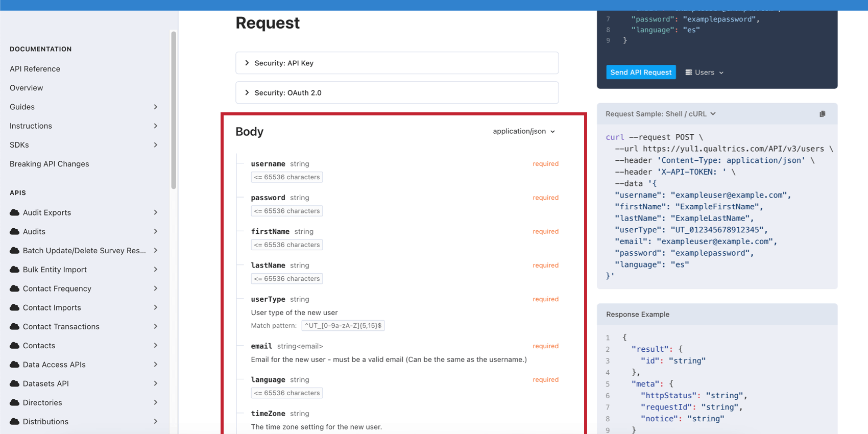Open Batch Update/Delete Survey Res... section
Screen dimensions: 868x434
[x=84, y=250]
